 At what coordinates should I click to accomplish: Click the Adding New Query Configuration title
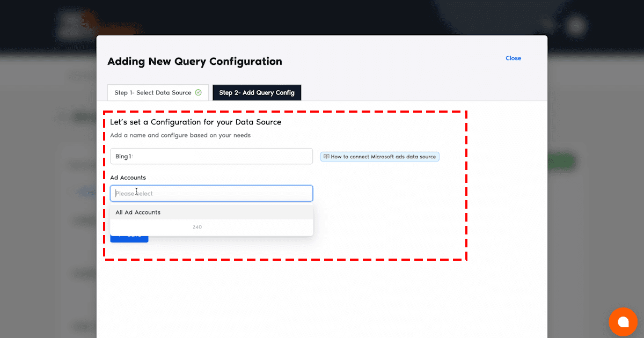click(194, 62)
